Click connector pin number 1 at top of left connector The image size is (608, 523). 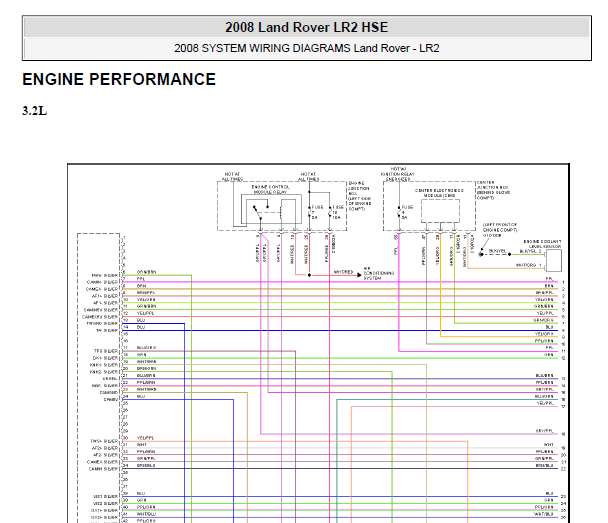(124, 237)
